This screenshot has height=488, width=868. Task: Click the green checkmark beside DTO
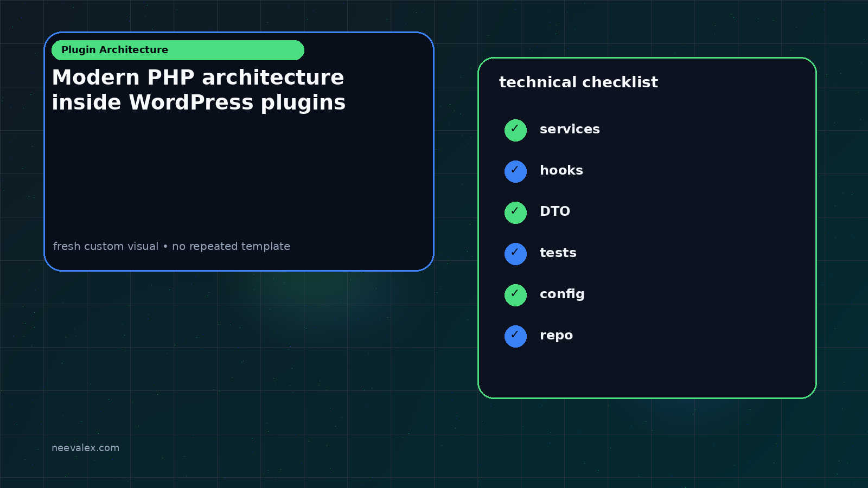click(x=515, y=213)
